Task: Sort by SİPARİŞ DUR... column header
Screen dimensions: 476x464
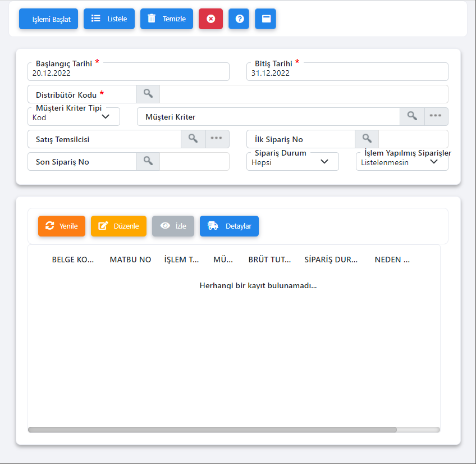Action: [331, 260]
